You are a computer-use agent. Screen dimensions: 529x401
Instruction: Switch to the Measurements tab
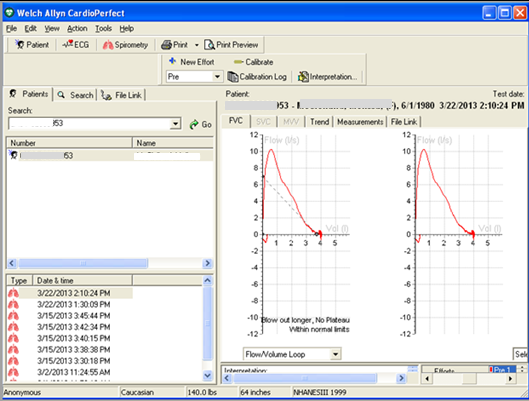(360, 122)
